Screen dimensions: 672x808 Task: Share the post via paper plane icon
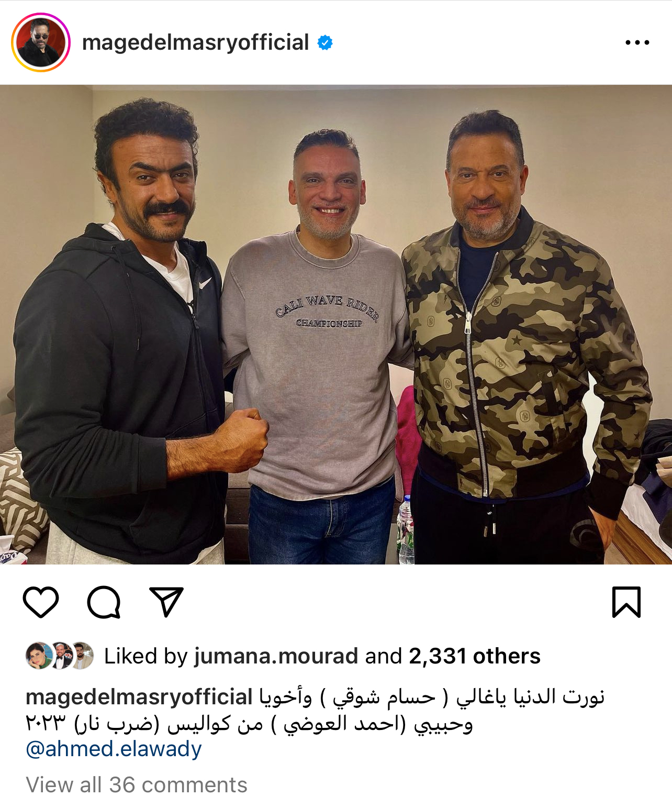pos(166,602)
